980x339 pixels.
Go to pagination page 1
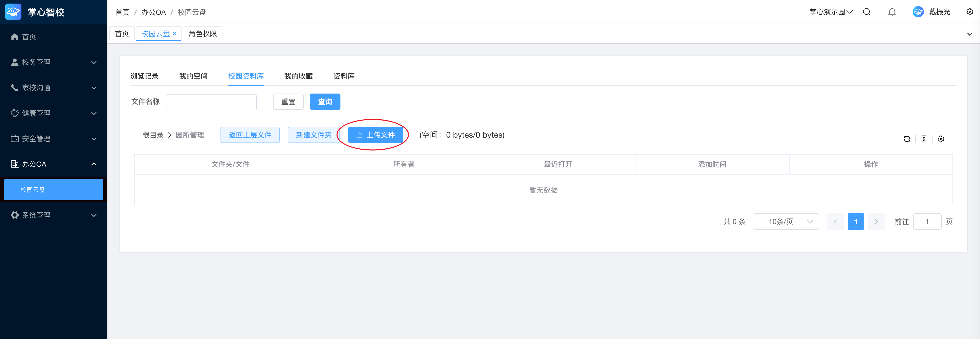pyautogui.click(x=856, y=221)
